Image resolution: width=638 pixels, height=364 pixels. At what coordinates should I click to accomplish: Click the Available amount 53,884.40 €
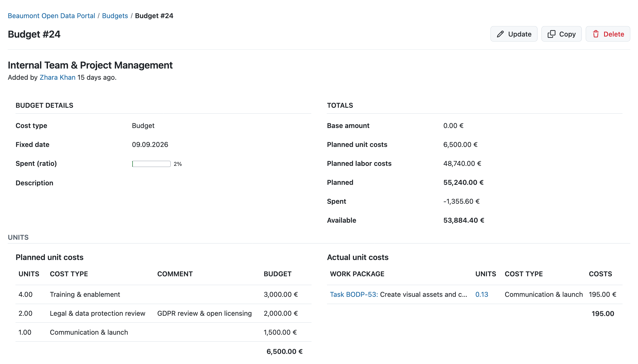(x=464, y=220)
